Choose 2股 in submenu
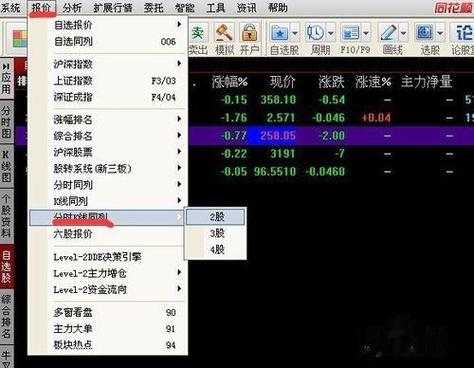The width and height of the screenshot is (474, 368). tap(215, 217)
